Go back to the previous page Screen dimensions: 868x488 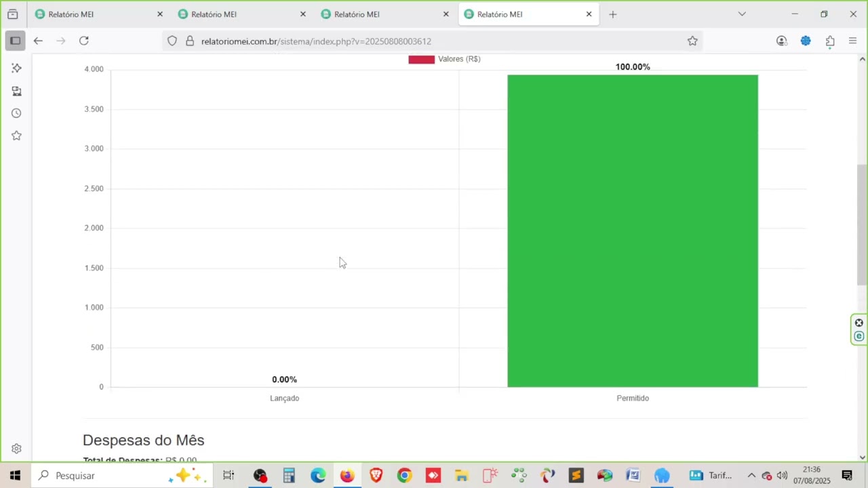(38, 41)
